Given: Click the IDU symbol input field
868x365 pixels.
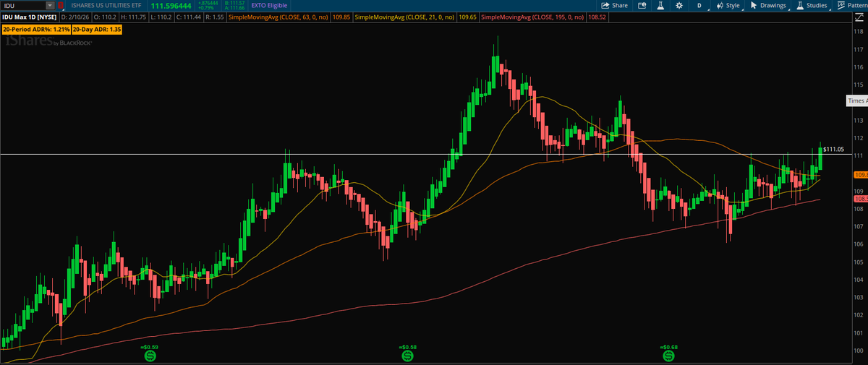Looking at the screenshot, I should click(x=22, y=5).
